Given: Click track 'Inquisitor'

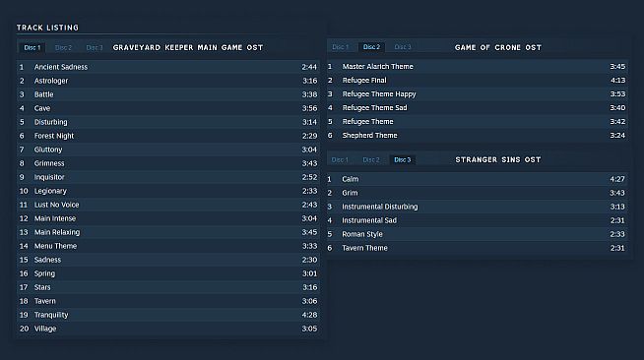Looking at the screenshot, I should tap(168, 177).
